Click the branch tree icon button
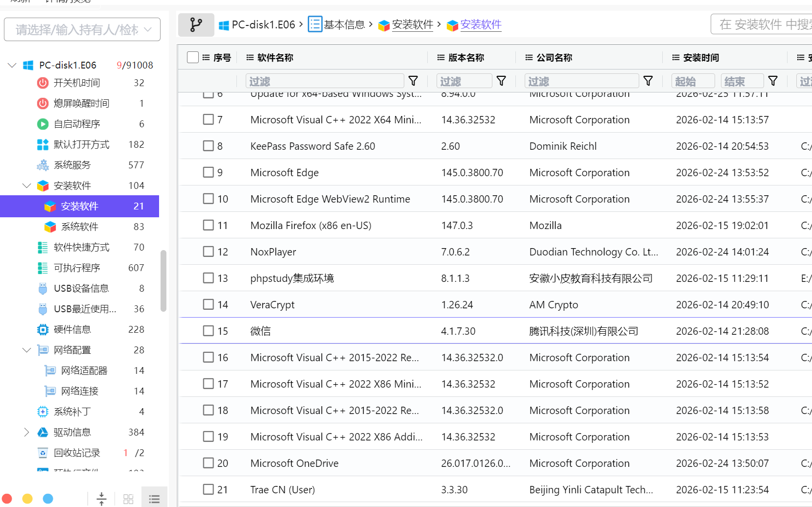 (x=196, y=24)
